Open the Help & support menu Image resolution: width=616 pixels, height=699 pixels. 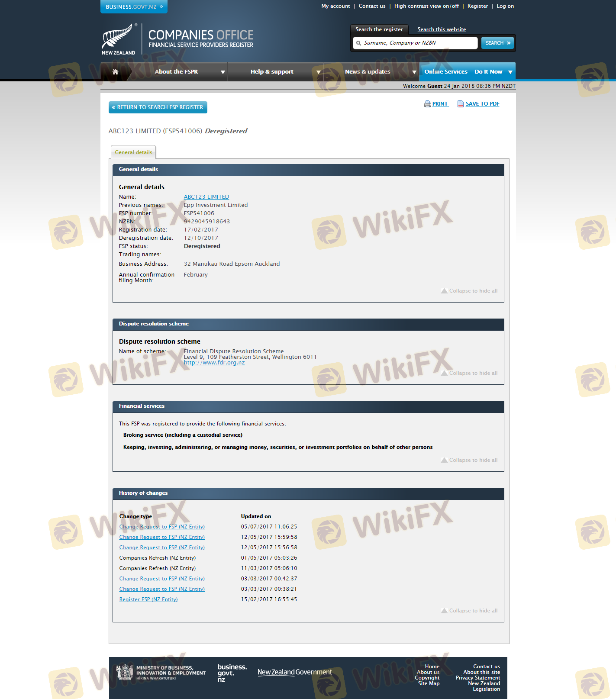click(x=272, y=72)
